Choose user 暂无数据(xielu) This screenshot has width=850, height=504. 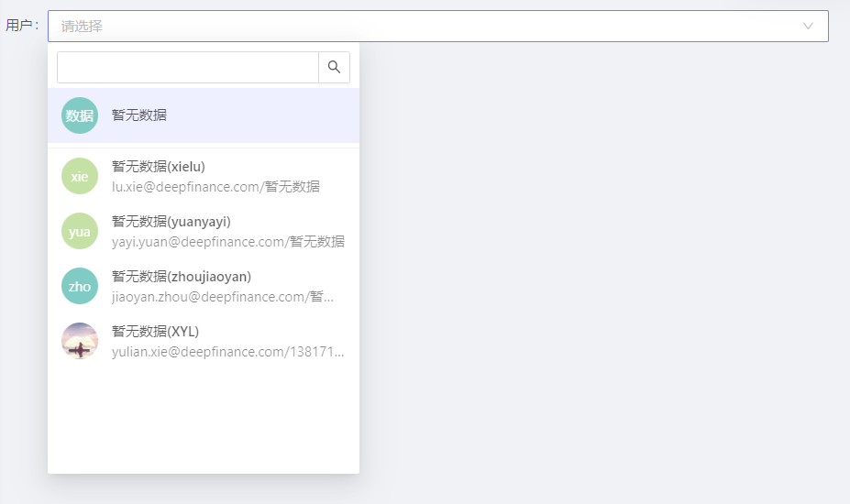(204, 176)
